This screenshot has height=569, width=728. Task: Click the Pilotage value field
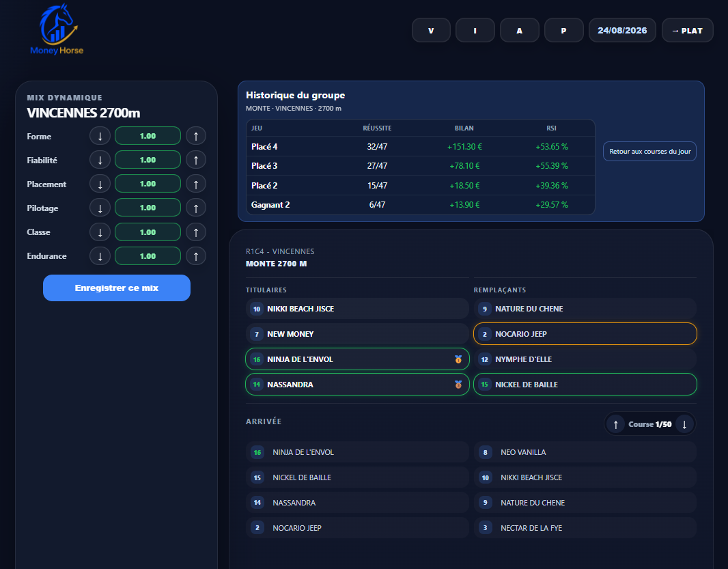(148, 208)
